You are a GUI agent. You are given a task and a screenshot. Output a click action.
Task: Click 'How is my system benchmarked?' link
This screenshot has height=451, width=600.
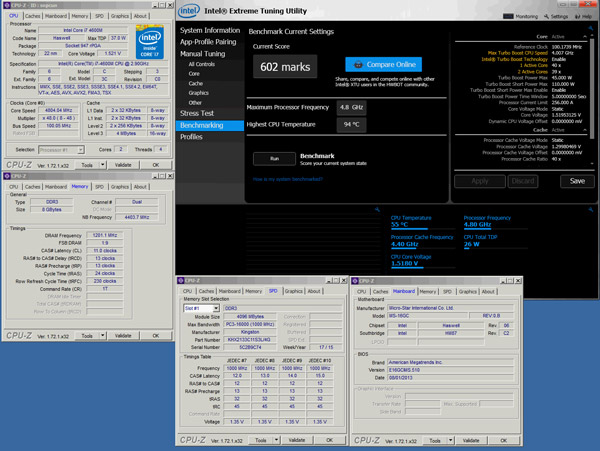[288, 179]
